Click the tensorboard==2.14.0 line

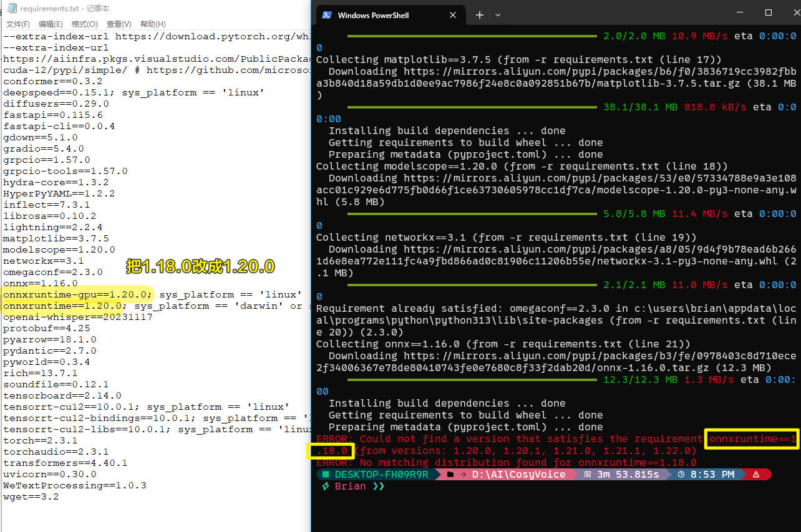62,395
